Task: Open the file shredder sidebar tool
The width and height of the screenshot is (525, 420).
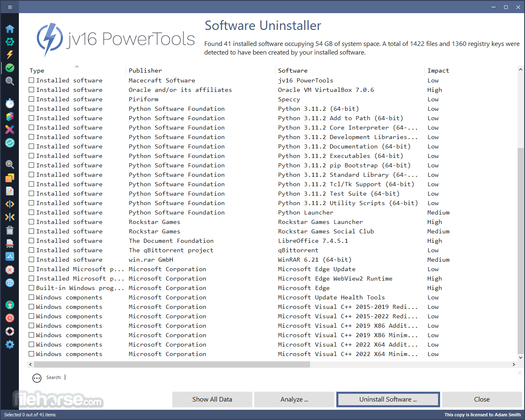Action: pyautogui.click(x=10, y=243)
